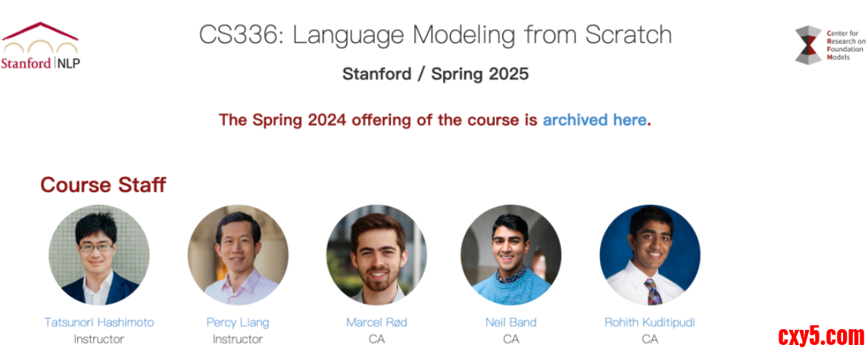This screenshot has width=868, height=351.
Task: Click the Course Staff heading
Action: [103, 185]
